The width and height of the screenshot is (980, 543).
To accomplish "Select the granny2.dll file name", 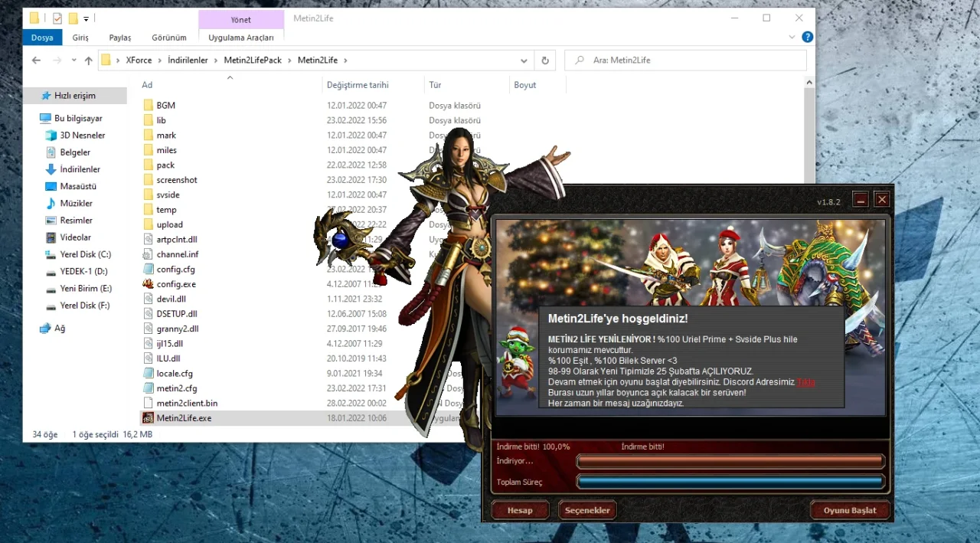I will pyautogui.click(x=178, y=329).
